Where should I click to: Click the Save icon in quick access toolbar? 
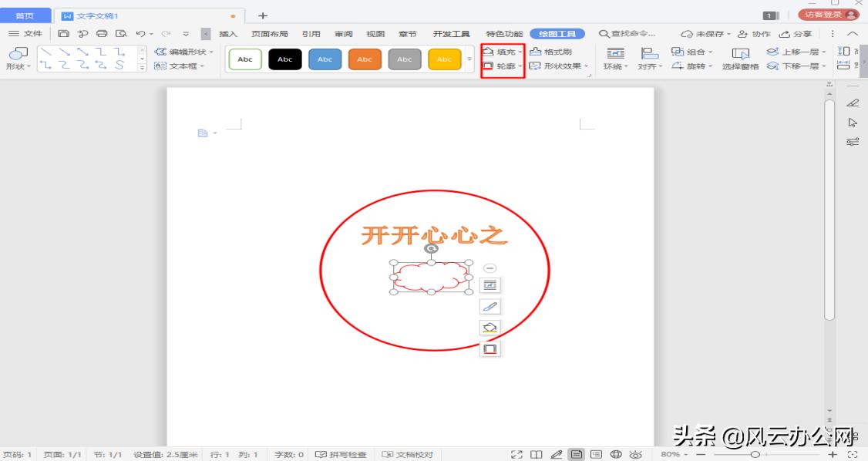click(x=64, y=34)
